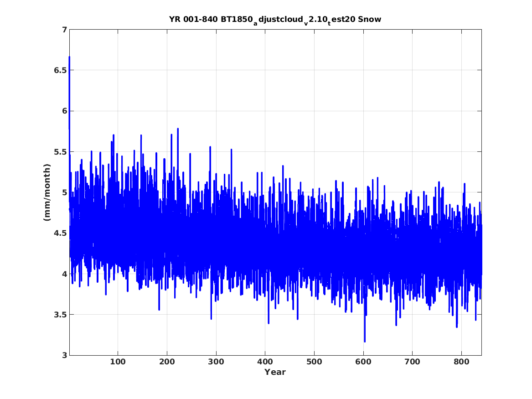Click the plot title 'YR 001-840 BT1850' text
This screenshot has width=532, height=399.
[x=211, y=19]
